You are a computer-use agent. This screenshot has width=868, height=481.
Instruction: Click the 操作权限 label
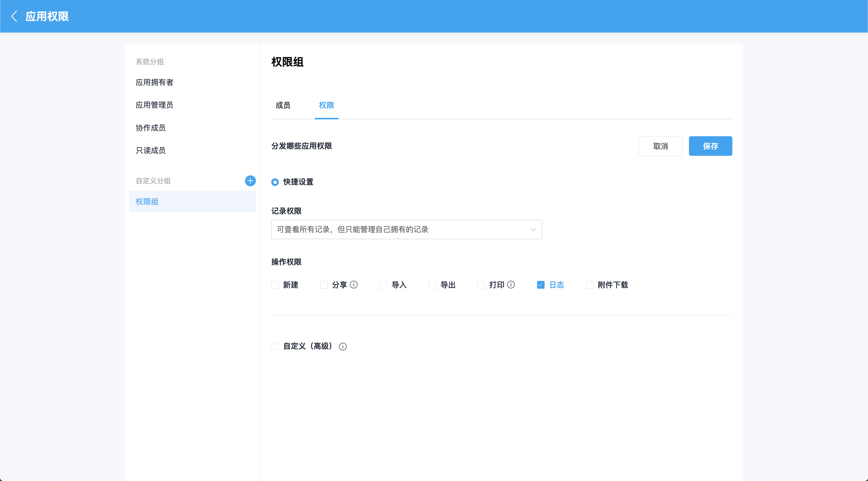[x=286, y=262]
